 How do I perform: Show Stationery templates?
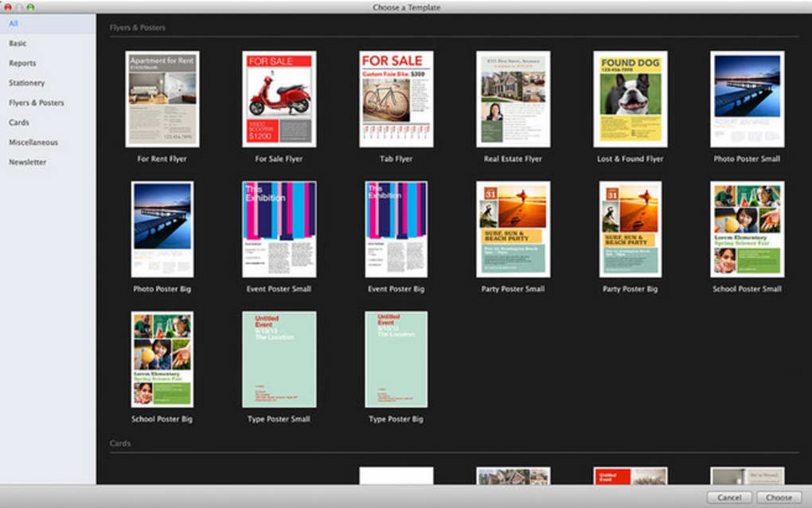pyautogui.click(x=26, y=83)
